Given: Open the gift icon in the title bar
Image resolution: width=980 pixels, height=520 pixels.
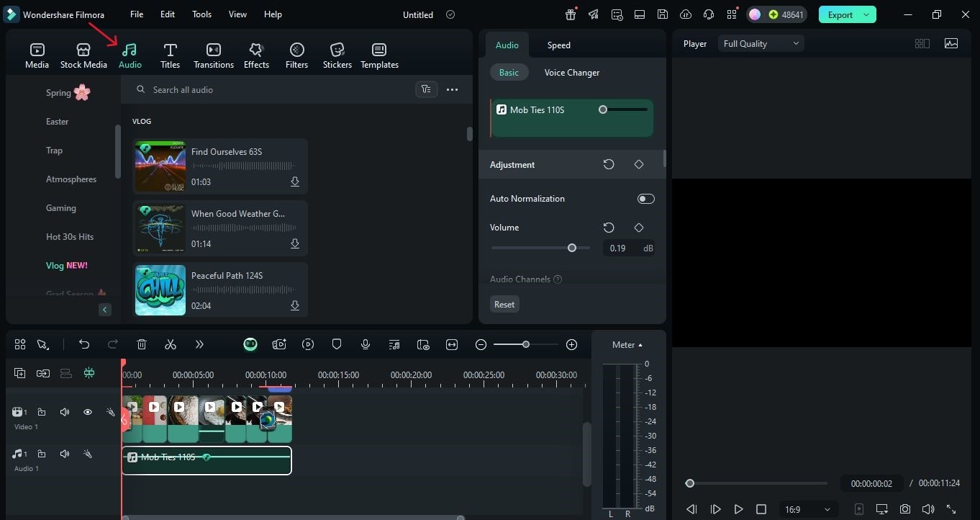Looking at the screenshot, I should (571, 14).
